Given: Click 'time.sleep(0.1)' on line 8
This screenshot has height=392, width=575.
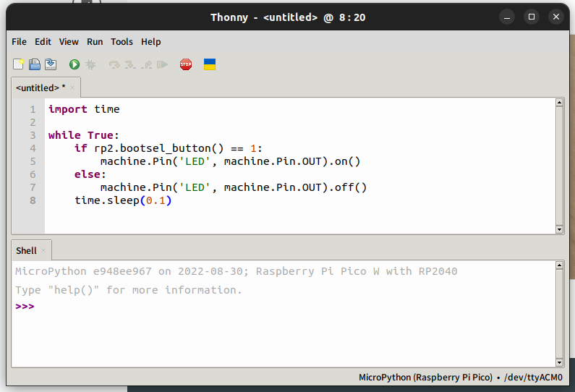Looking at the screenshot, I should click(123, 200).
